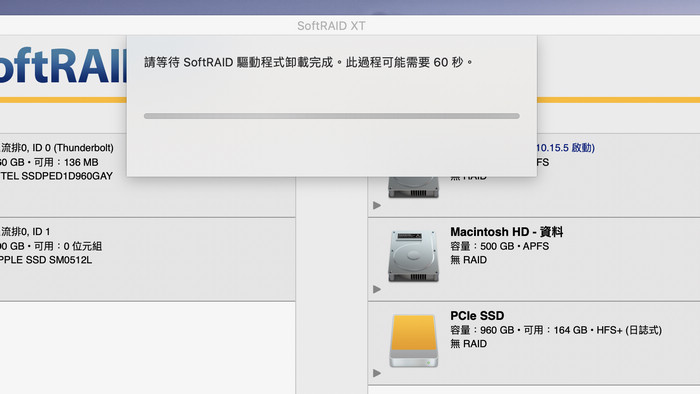Click the APPLE SSD SM0512L model text
The width and height of the screenshot is (700, 394).
46,260
